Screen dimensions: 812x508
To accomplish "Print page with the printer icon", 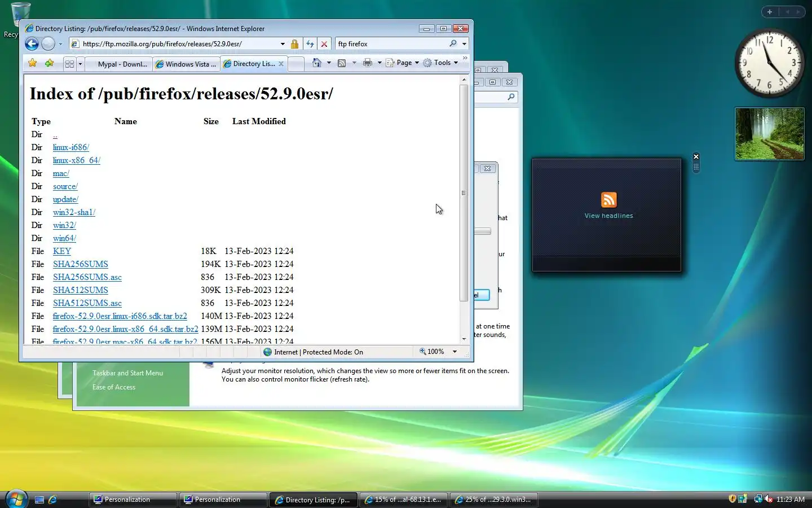I will coord(368,63).
